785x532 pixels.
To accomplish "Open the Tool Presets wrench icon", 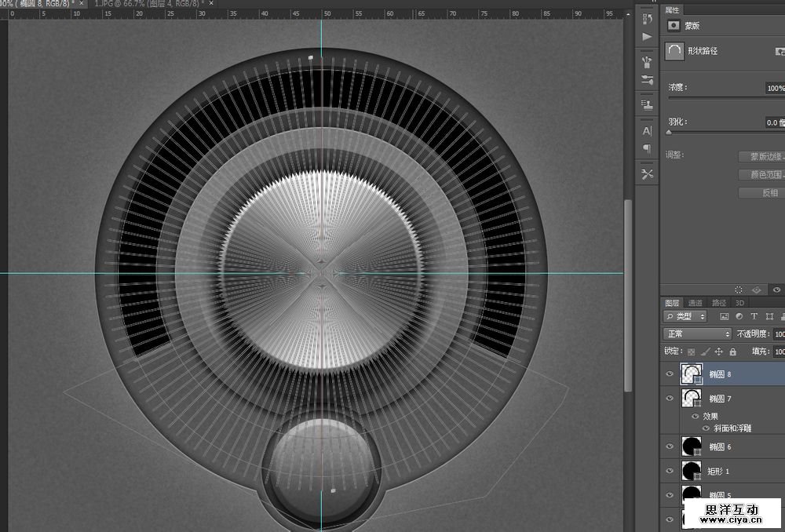I will click(647, 174).
